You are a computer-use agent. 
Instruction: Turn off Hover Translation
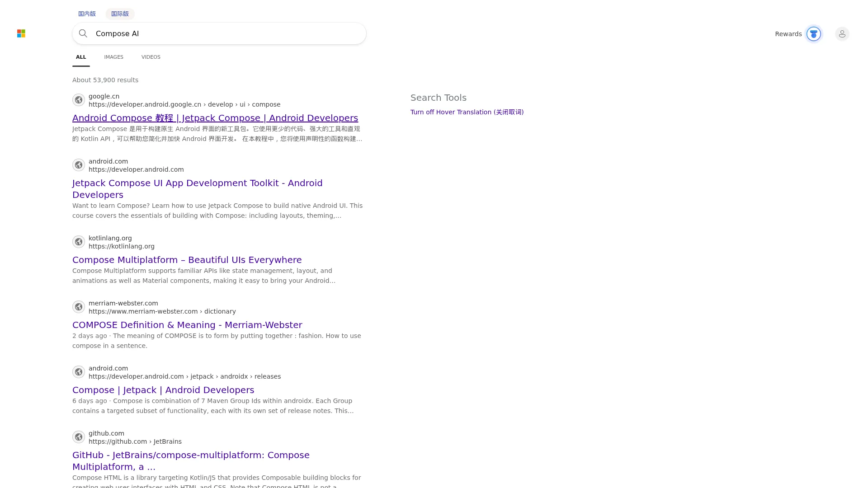467,112
